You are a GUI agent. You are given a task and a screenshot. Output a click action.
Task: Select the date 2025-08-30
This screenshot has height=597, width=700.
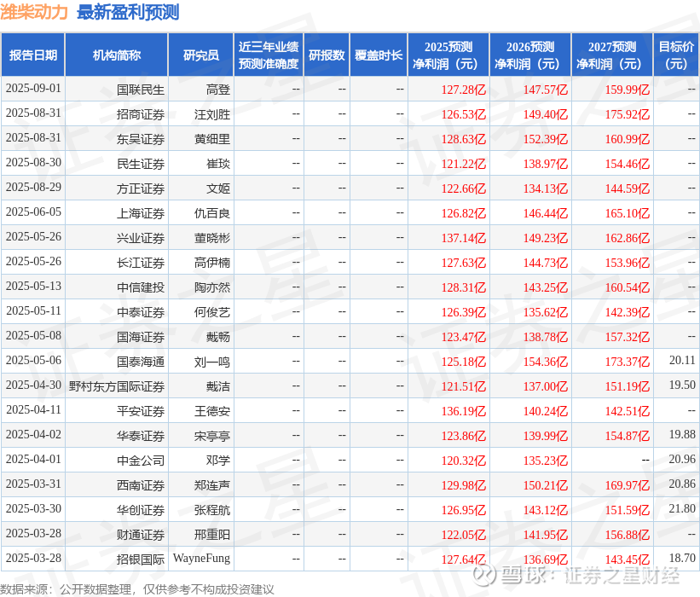33,163
